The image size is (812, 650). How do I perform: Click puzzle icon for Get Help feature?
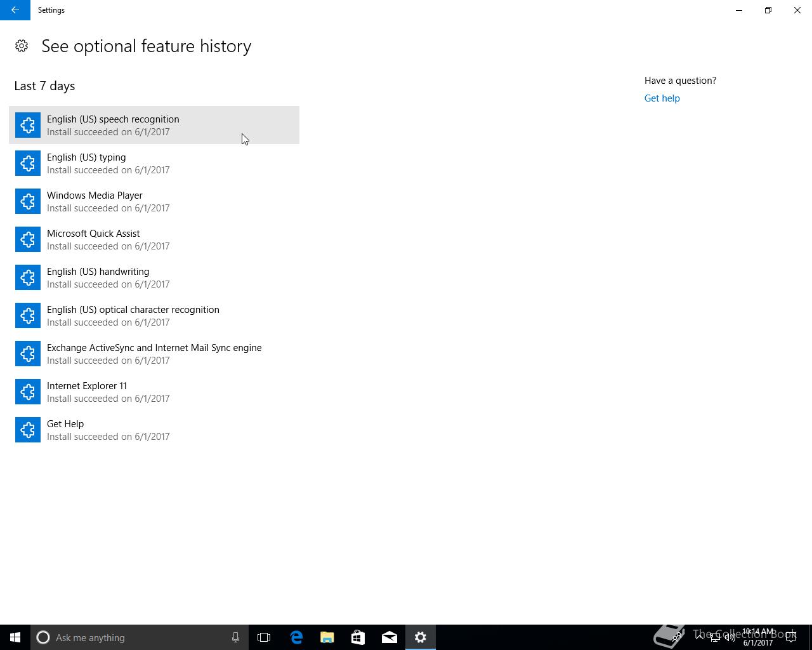28,430
